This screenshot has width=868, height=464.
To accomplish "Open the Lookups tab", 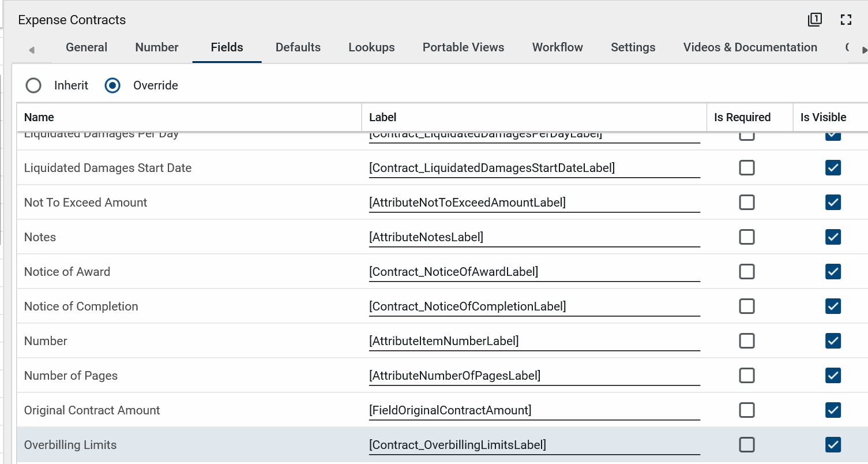I will (x=371, y=47).
